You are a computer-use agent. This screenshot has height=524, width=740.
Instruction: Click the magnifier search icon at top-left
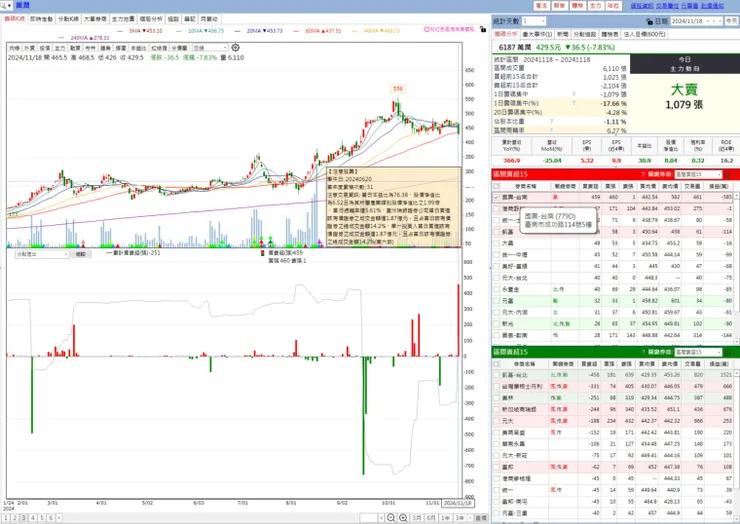tap(4, 5)
